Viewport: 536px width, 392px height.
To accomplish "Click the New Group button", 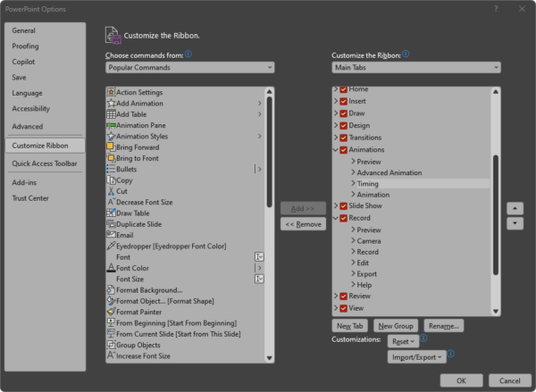I will 396,326.
